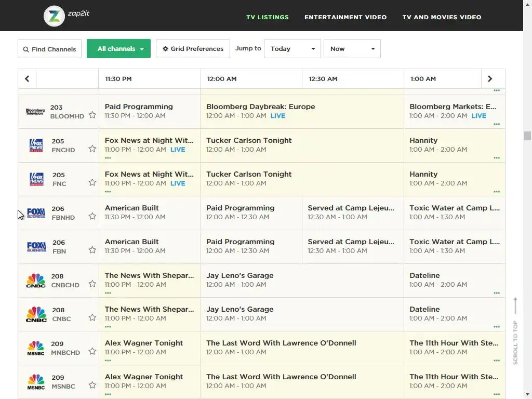Open The News With Shepard on CNBC row
The height and width of the screenshot is (399, 532).
pos(150,314)
